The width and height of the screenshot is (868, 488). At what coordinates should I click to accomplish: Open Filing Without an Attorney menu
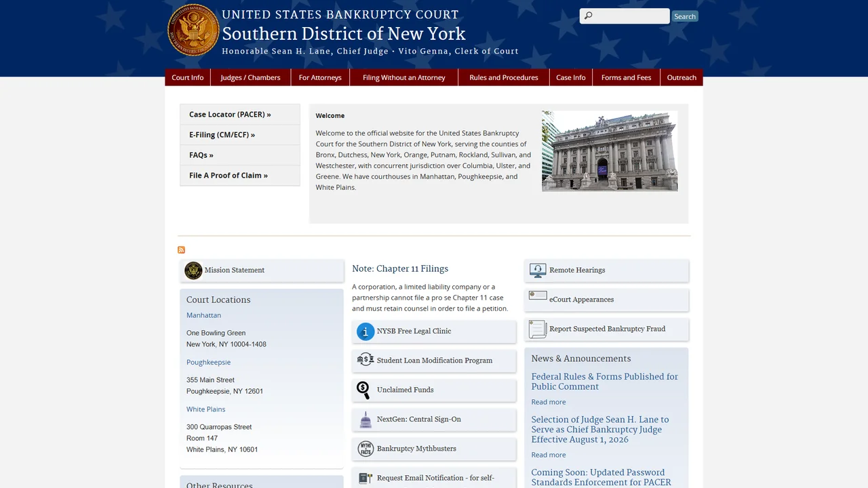pos(404,77)
